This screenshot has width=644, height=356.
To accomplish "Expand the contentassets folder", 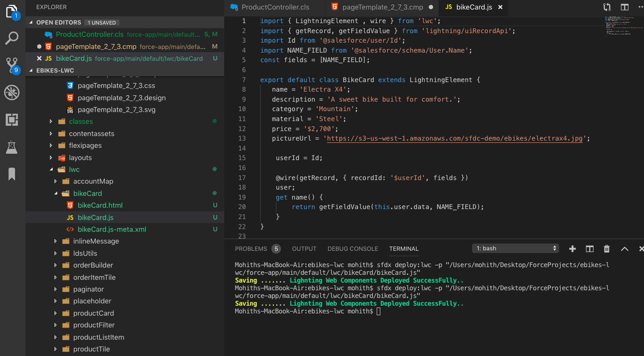I will coord(52,134).
